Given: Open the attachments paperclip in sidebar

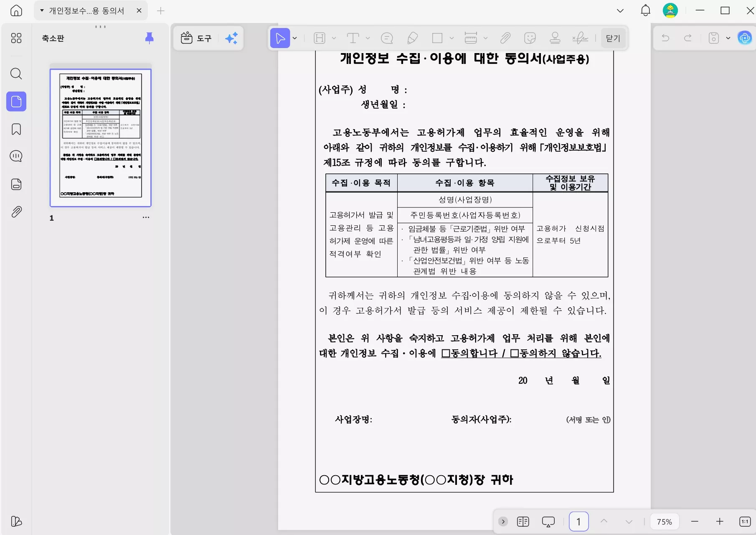Looking at the screenshot, I should pyautogui.click(x=16, y=212).
